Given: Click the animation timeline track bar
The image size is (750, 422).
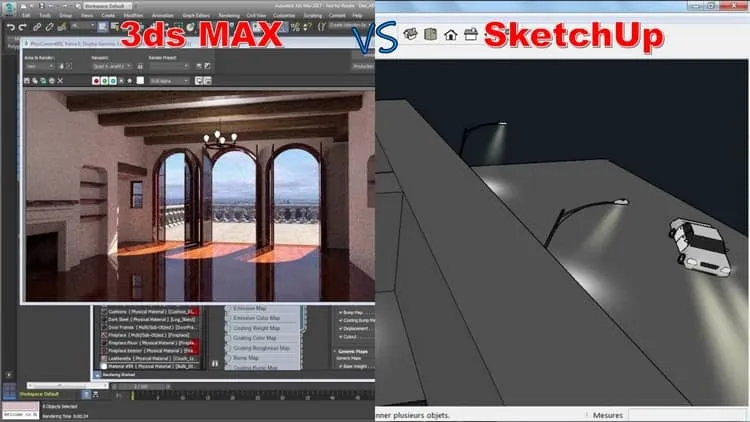Looking at the screenshot, I should click(252, 396).
